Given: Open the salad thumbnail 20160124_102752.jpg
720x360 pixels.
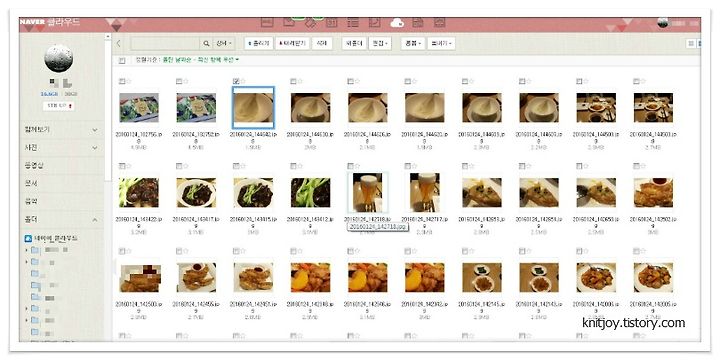Looking at the screenshot, I should tap(196, 108).
